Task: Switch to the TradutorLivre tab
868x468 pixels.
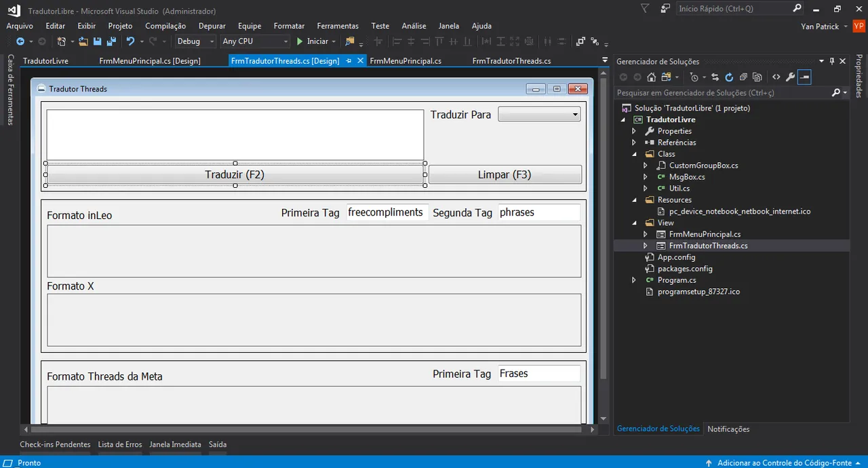Action: tap(45, 60)
